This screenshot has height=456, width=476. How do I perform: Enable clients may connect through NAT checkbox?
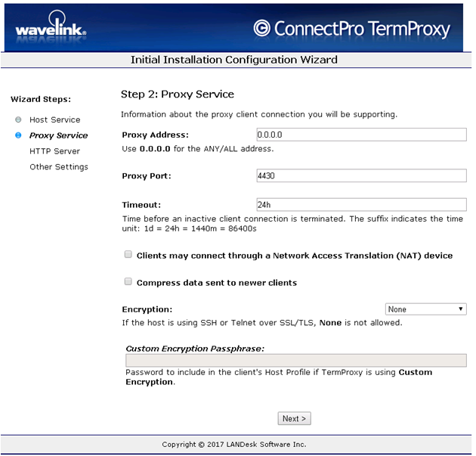pyautogui.click(x=128, y=255)
